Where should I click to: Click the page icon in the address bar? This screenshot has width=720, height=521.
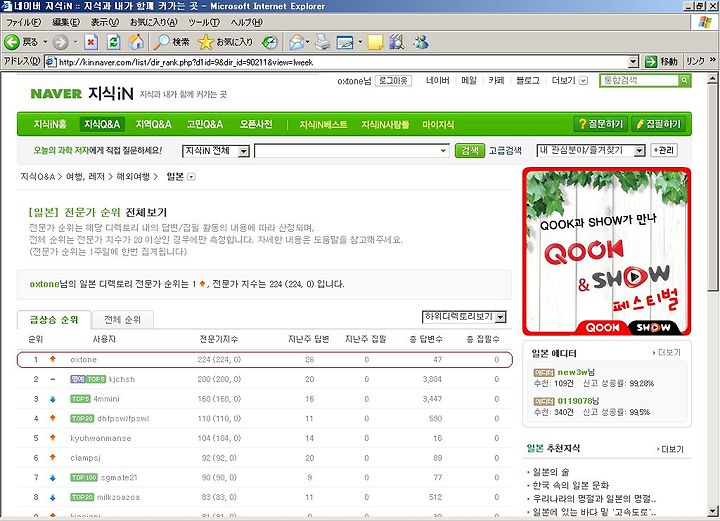(x=51, y=62)
